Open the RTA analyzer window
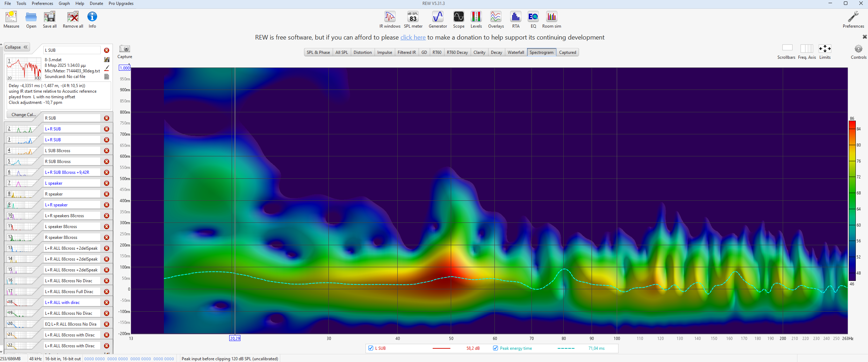This screenshot has height=362, width=868. 515,20
